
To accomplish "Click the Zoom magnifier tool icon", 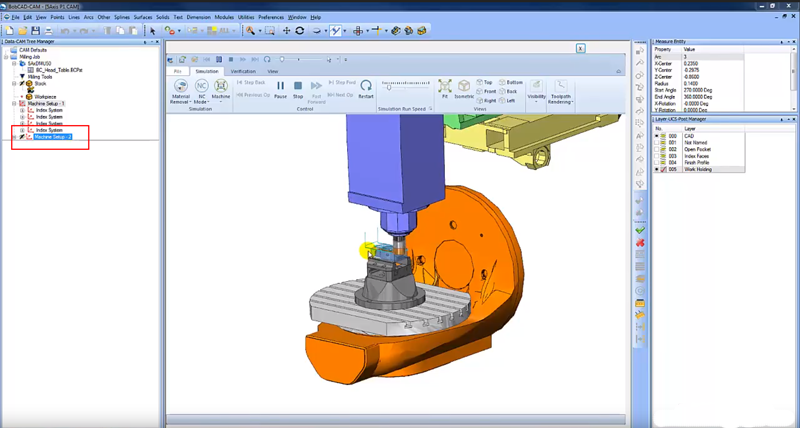I will (250, 31).
